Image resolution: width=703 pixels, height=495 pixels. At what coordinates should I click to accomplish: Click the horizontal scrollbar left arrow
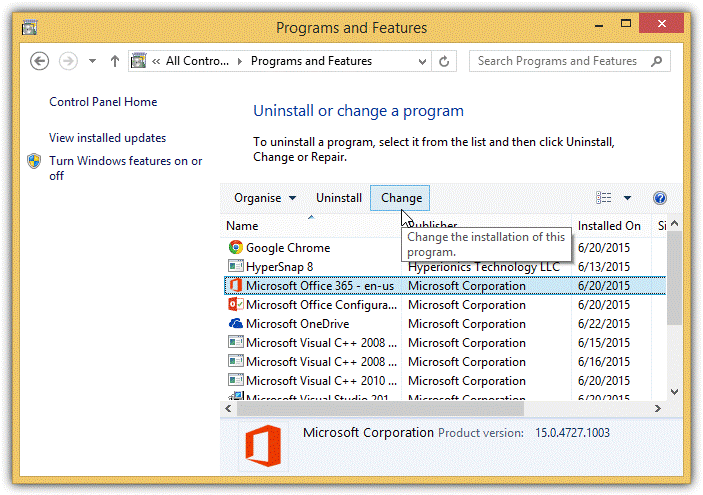coord(228,408)
